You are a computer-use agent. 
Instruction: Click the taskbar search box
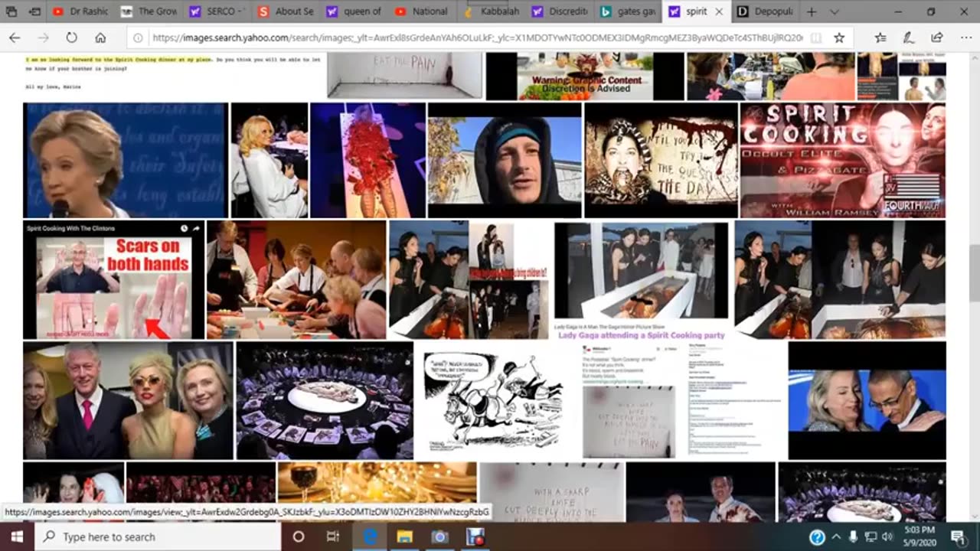pyautogui.click(x=158, y=536)
